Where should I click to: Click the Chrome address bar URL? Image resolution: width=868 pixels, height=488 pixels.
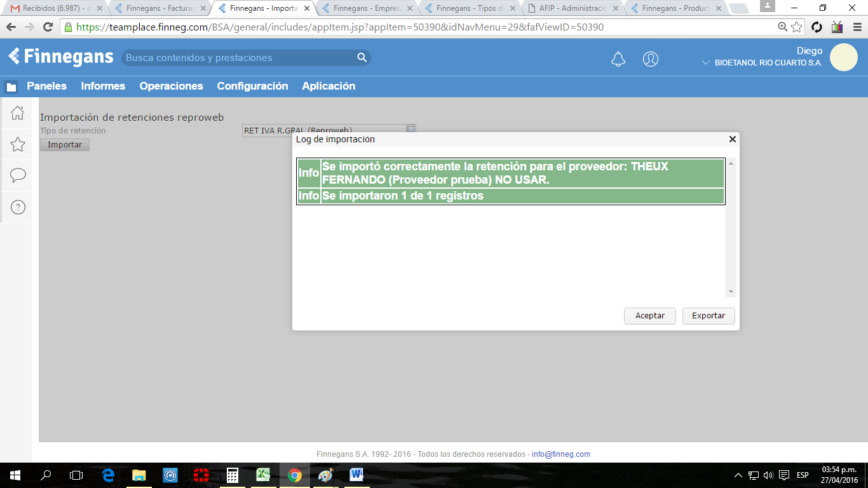pos(340,27)
